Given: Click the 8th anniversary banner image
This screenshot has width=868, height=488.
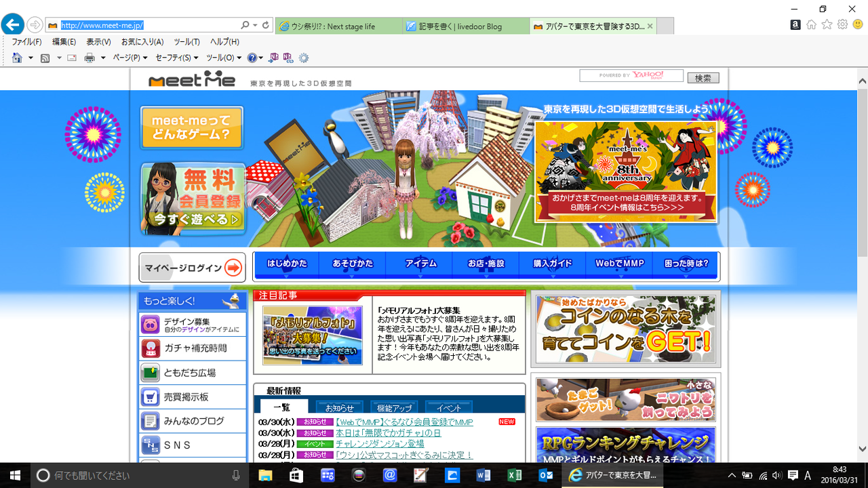Looking at the screenshot, I should (x=625, y=171).
